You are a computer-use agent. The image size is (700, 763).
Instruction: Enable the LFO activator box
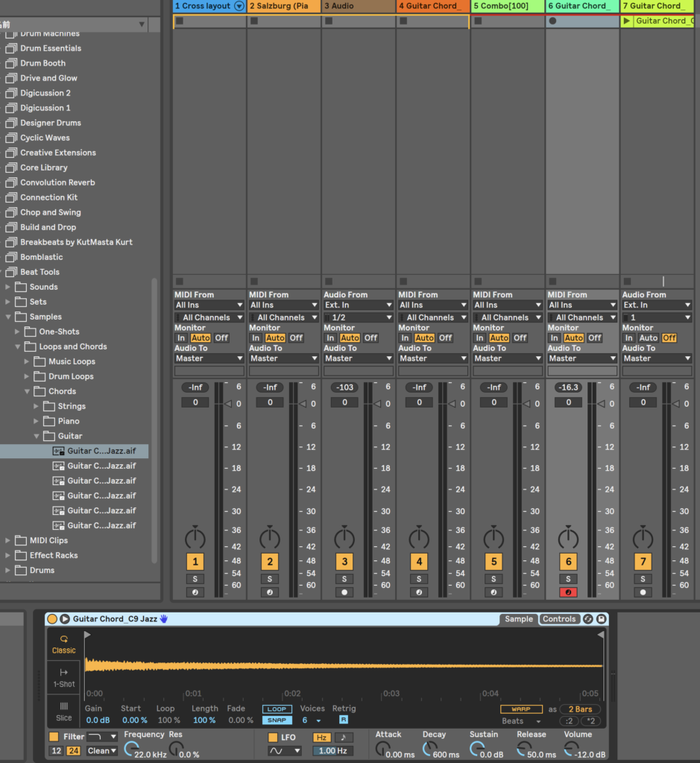273,738
